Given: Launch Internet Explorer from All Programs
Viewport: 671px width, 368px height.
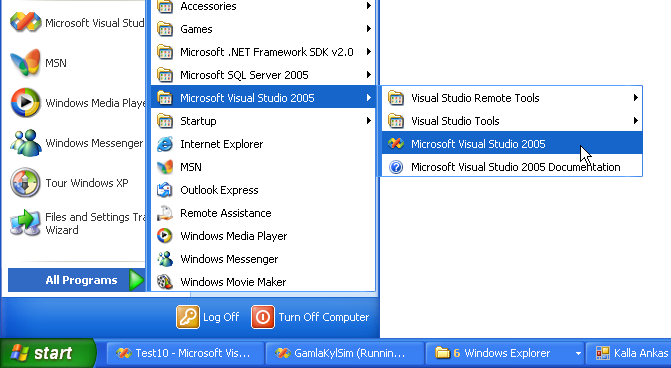Looking at the screenshot, I should [263, 144].
